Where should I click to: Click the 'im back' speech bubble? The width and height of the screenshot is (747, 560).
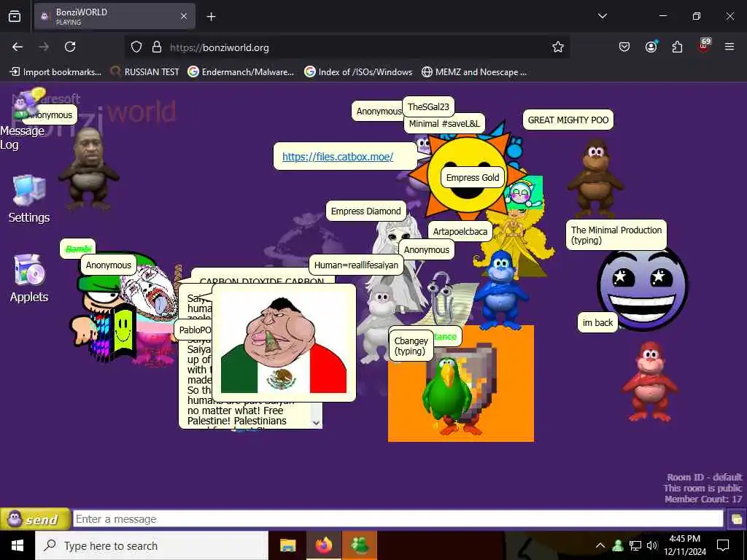tap(597, 322)
